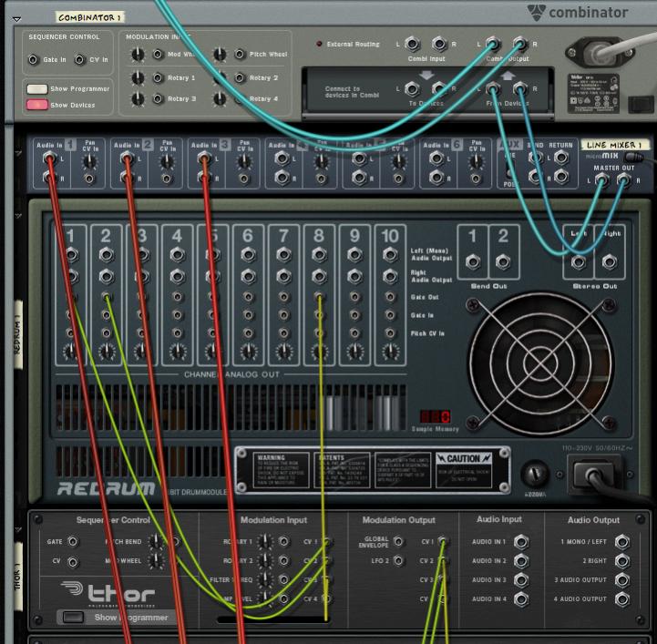Screen dimensions: 657x644
Task: Click Line Mixer Aux Return left jack
Action: 561,158
